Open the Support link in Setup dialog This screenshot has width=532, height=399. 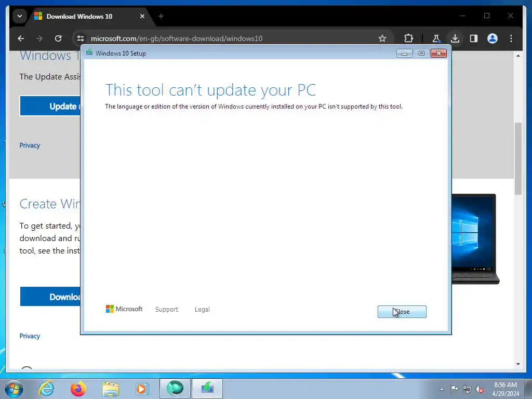[167, 310]
